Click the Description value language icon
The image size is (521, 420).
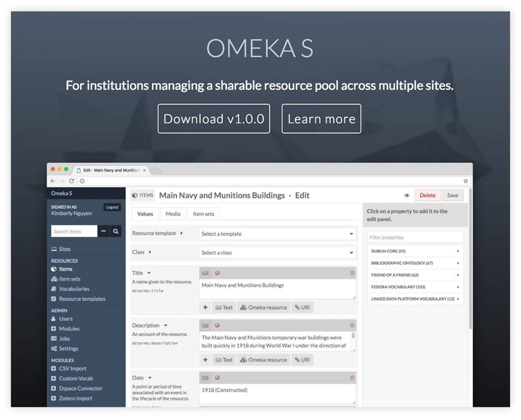205,325
